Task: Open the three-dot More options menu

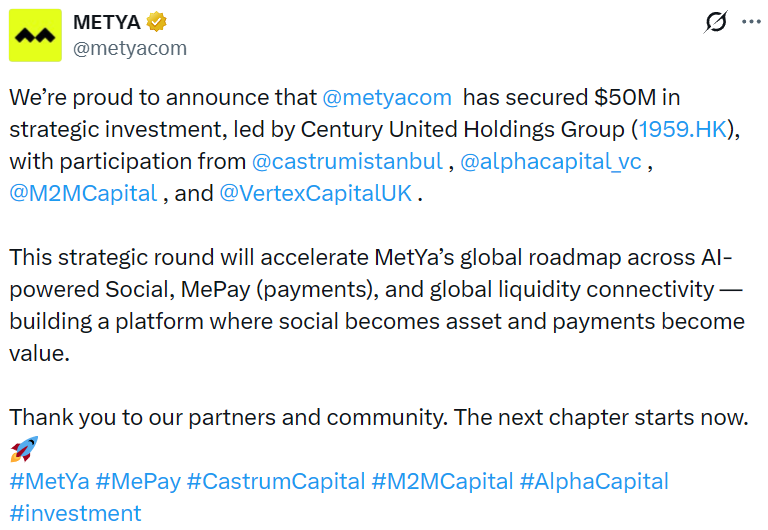Action: tap(751, 22)
